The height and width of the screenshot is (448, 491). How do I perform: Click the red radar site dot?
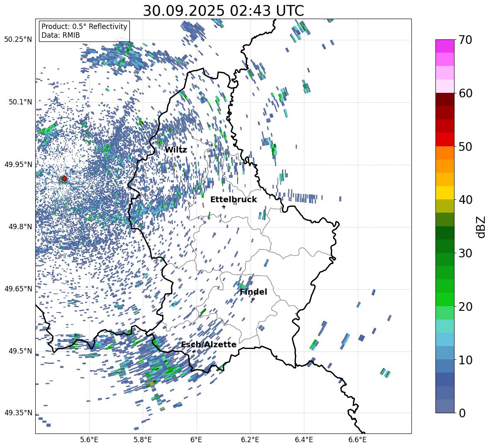(64, 179)
